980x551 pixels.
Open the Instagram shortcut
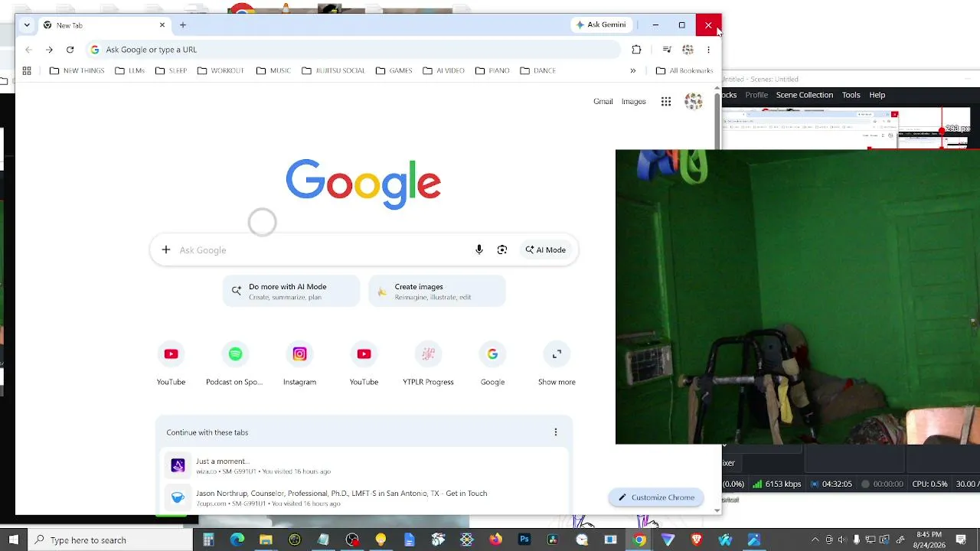[x=299, y=364]
